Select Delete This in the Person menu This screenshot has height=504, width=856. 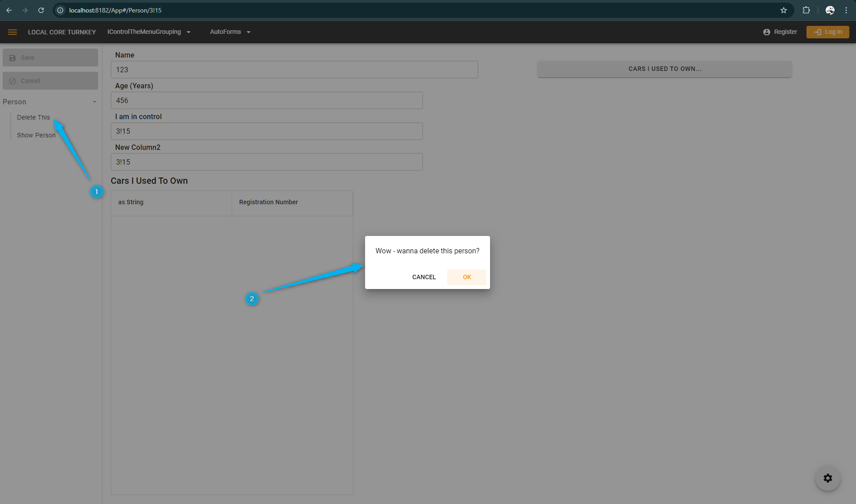click(x=33, y=117)
